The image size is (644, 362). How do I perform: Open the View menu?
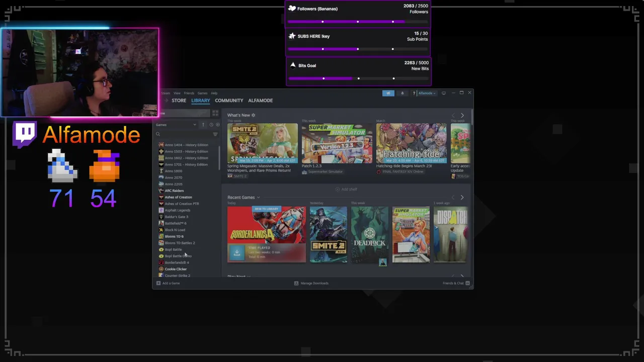(177, 93)
